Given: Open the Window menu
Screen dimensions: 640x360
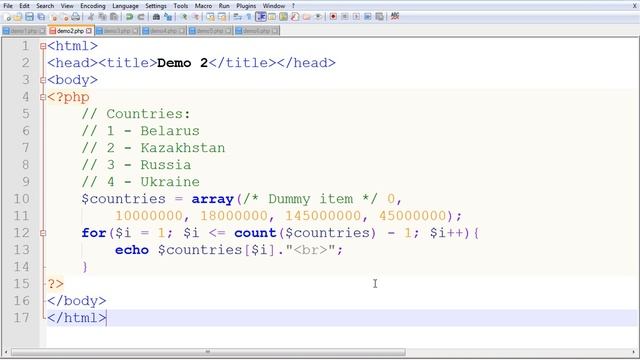Looking at the screenshot, I should pos(273,6).
